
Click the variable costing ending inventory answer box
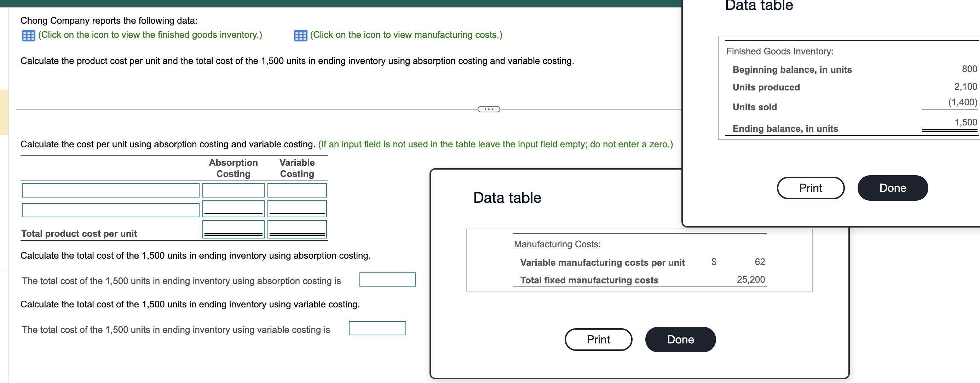377,328
